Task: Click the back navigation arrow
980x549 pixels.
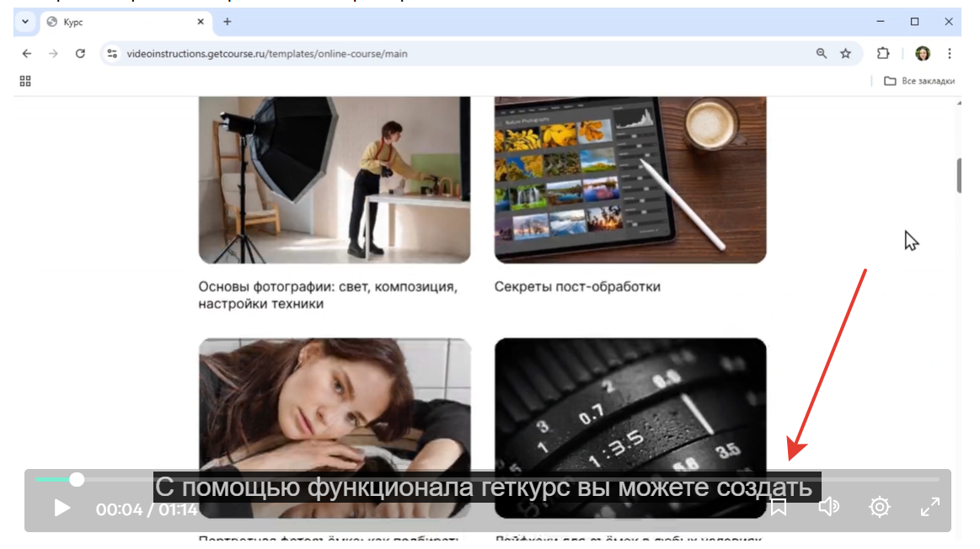Action: click(26, 53)
